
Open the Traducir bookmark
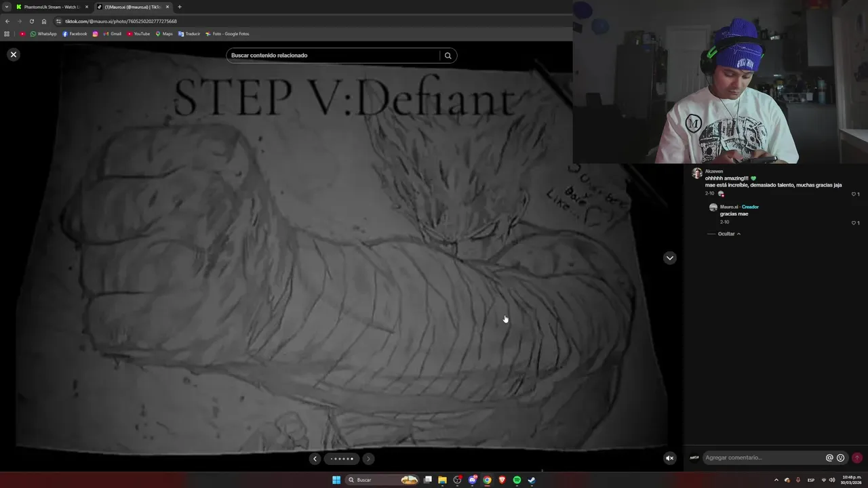pyautogui.click(x=189, y=34)
